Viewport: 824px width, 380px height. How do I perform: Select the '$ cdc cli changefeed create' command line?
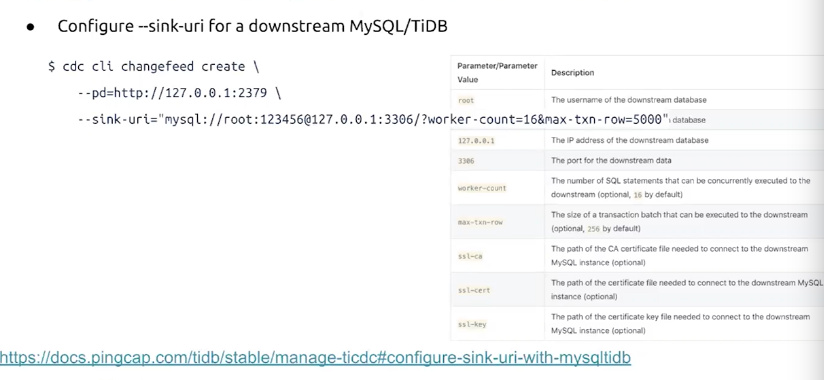click(x=153, y=67)
